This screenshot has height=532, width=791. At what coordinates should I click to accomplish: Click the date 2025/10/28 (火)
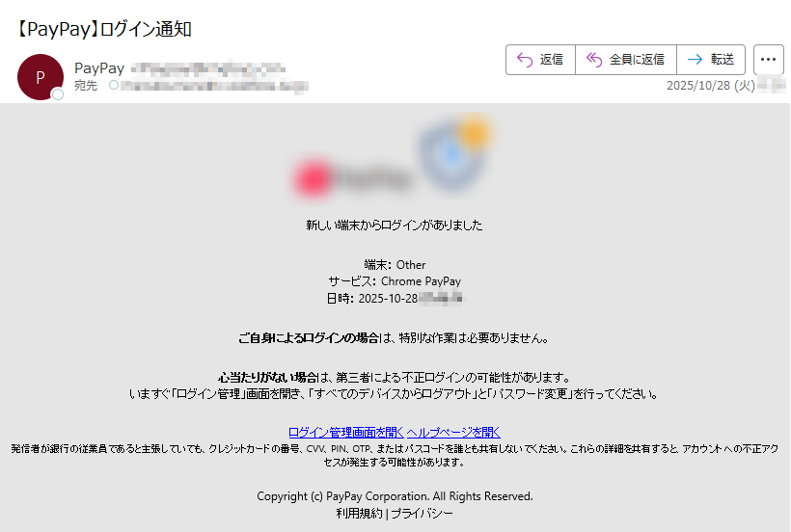tap(711, 86)
